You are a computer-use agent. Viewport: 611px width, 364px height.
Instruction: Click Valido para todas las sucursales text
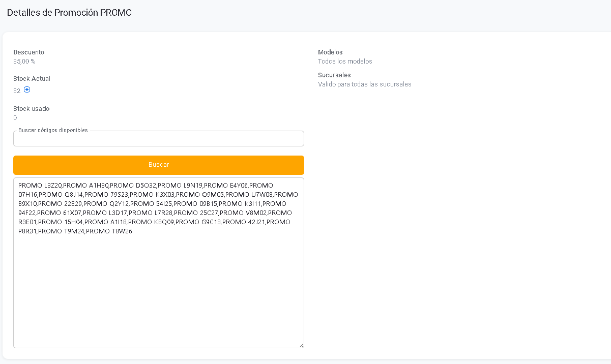pyautogui.click(x=364, y=84)
